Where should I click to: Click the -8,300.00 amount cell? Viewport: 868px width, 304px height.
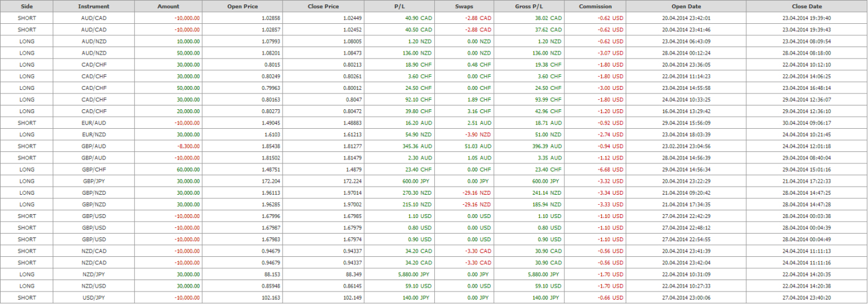(187, 146)
